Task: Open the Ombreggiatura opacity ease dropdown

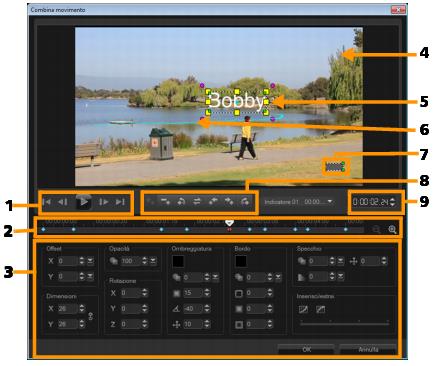Action: click(x=216, y=277)
